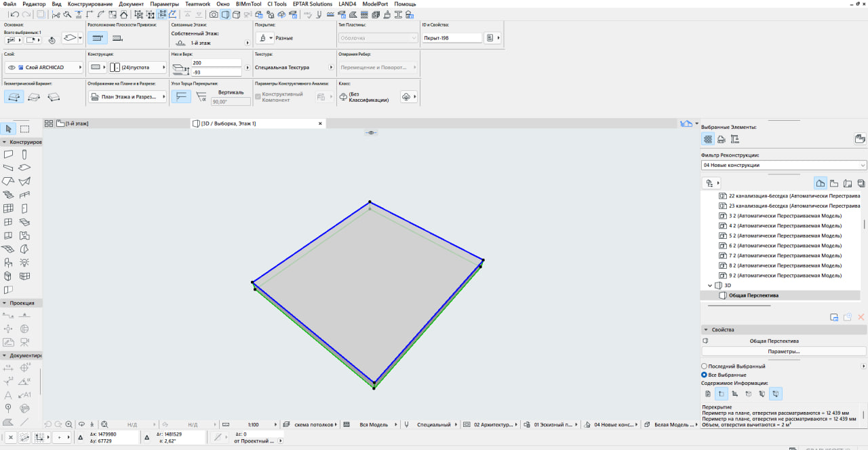The width and height of the screenshot is (868, 450).
Task: Select the custom angled slab edge button
Action: [x=201, y=96]
